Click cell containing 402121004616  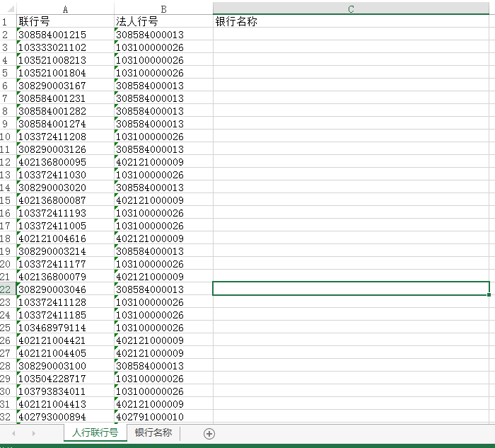[x=65, y=239]
